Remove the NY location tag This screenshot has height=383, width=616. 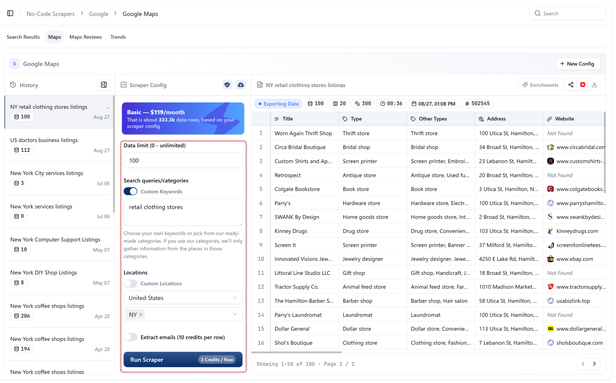point(141,315)
